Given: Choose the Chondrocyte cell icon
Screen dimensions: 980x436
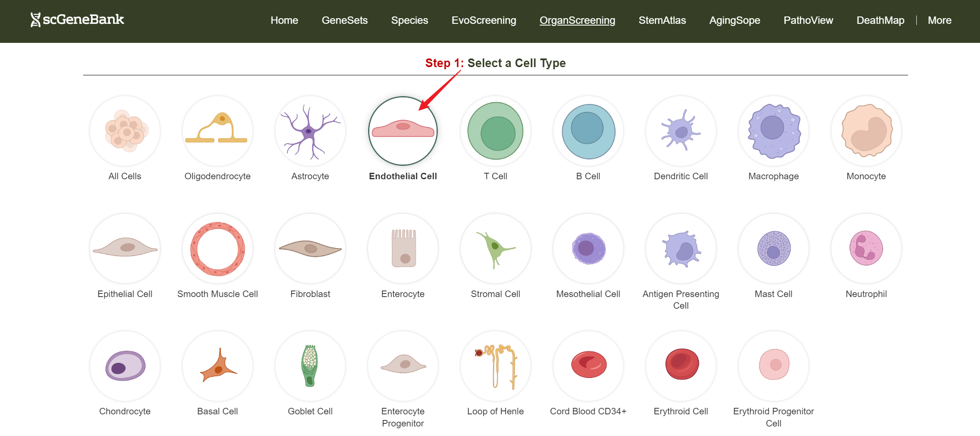Looking at the screenshot, I should point(125,366).
